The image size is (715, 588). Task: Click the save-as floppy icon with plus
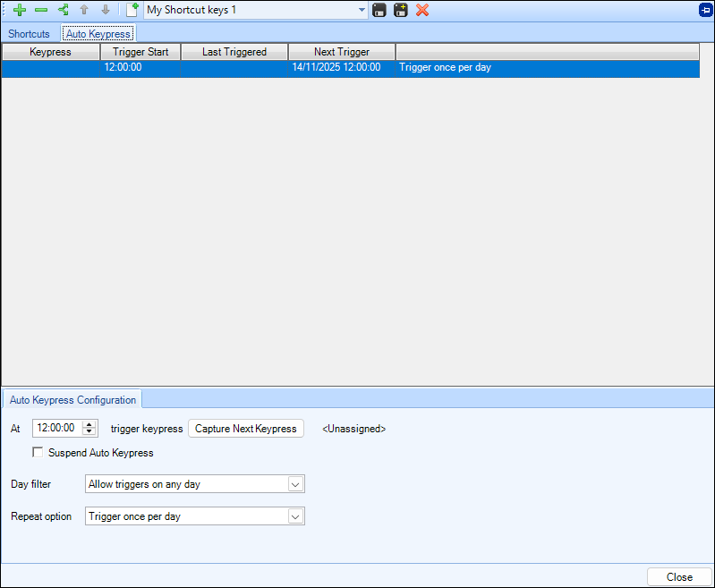[401, 10]
